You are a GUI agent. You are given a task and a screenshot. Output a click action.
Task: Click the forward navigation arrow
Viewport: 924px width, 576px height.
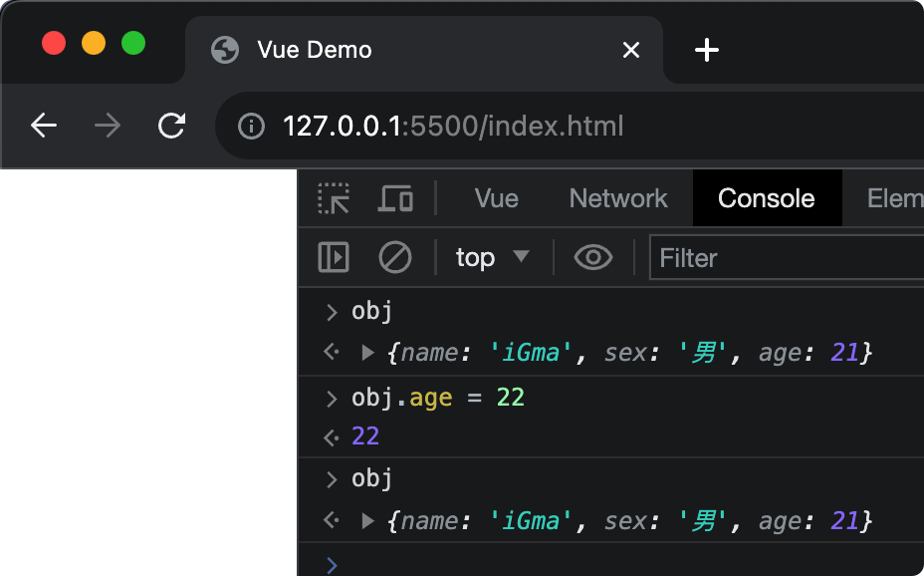tap(108, 126)
